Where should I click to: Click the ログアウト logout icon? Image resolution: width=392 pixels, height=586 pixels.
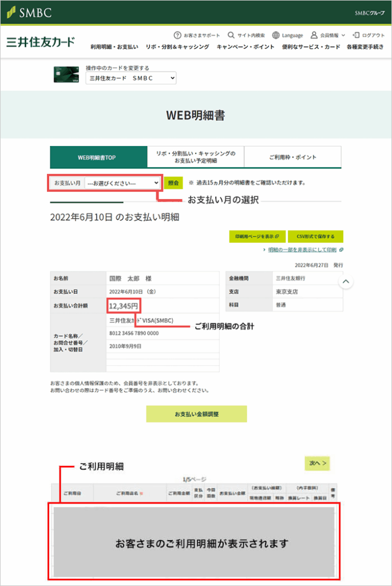click(x=357, y=35)
